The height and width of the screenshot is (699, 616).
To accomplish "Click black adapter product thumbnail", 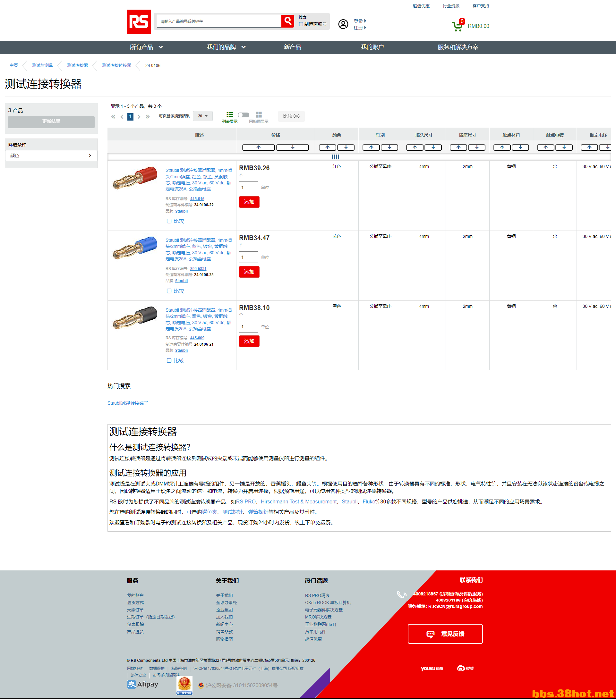I will (x=135, y=317).
